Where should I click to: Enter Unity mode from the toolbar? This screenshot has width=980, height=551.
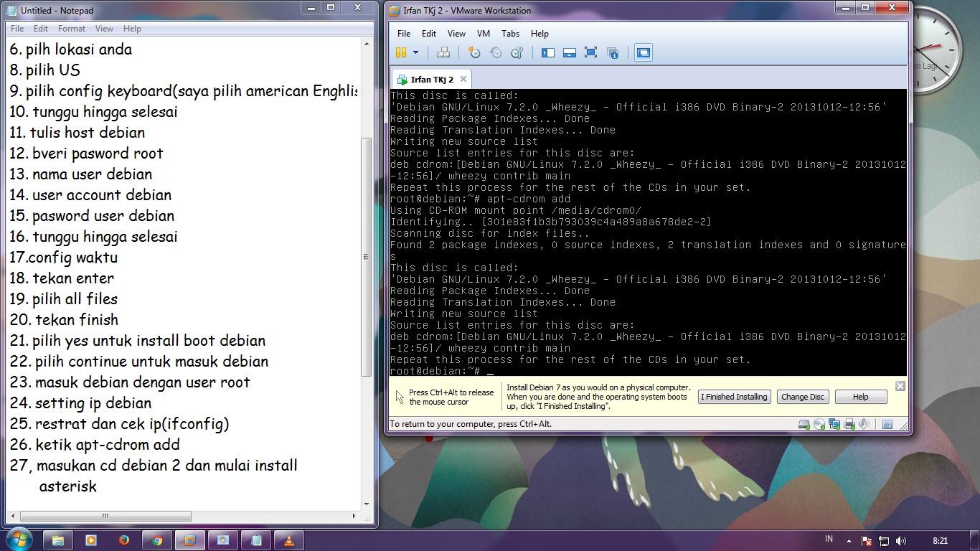pos(612,52)
